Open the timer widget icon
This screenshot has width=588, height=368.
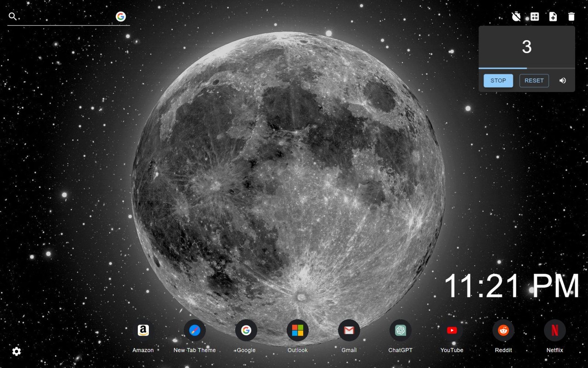[516, 17]
